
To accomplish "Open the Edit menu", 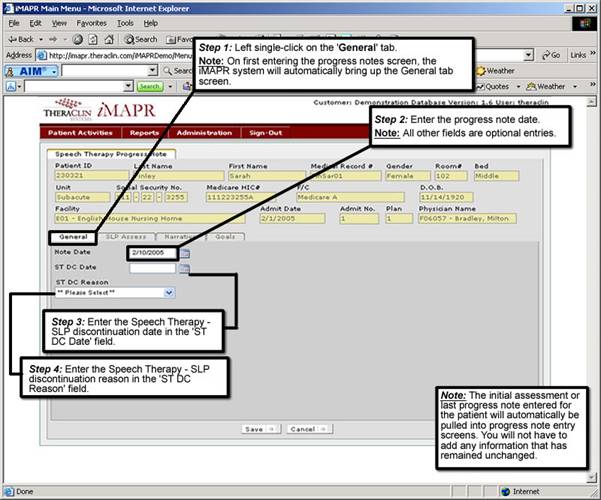I will click(x=35, y=23).
